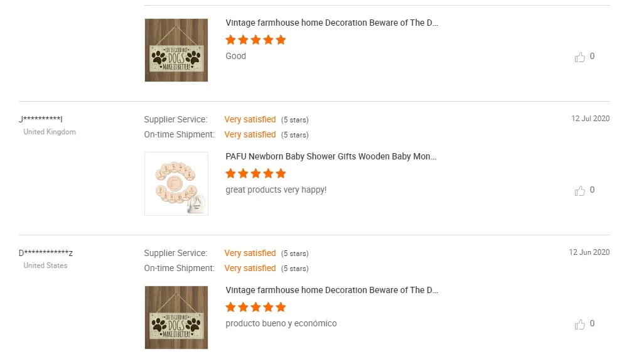The width and height of the screenshot is (622, 364).
Task: Click five-star rating on the "Good" review
Action: click(x=255, y=40)
